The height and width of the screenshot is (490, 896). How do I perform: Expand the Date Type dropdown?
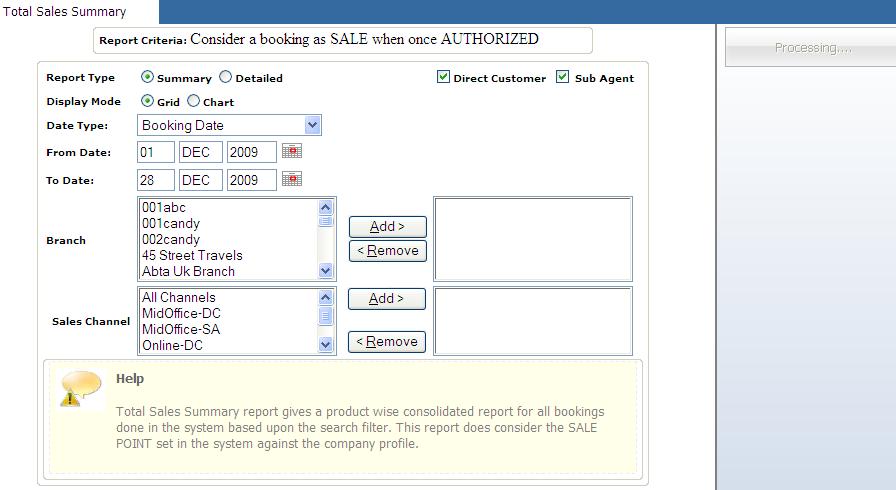click(312, 125)
